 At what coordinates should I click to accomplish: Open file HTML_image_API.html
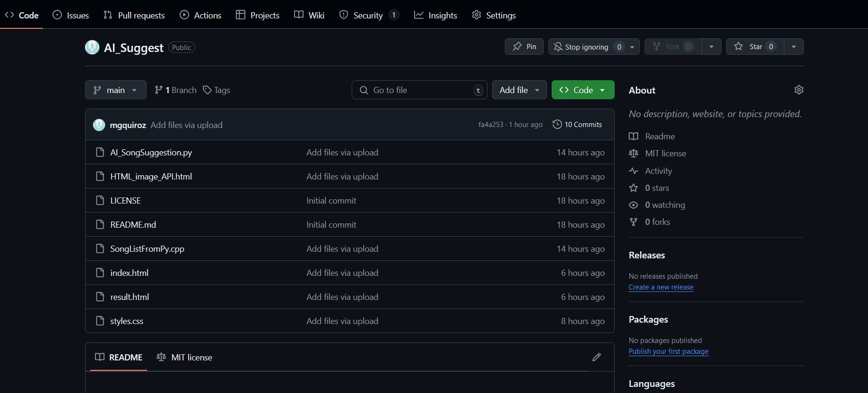click(x=151, y=177)
